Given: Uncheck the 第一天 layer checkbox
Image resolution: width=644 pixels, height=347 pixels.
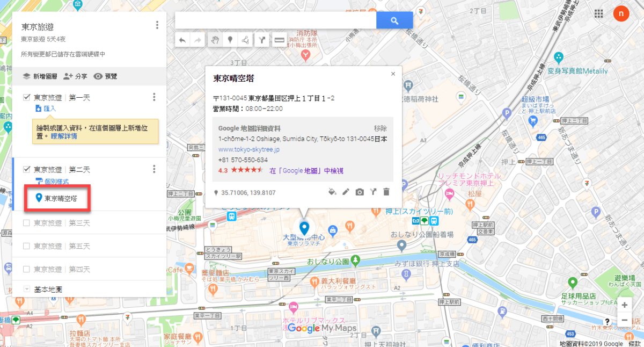Looking at the screenshot, I should pos(26,97).
